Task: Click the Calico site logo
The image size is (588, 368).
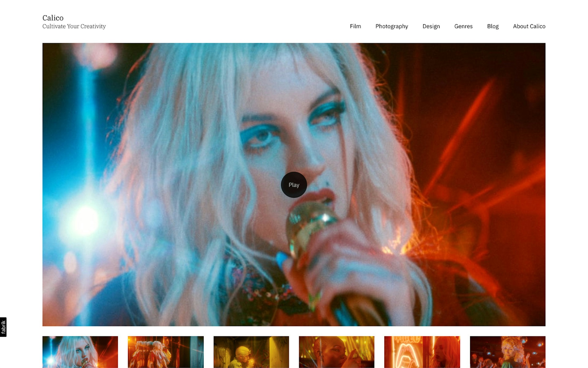Action: [x=52, y=18]
